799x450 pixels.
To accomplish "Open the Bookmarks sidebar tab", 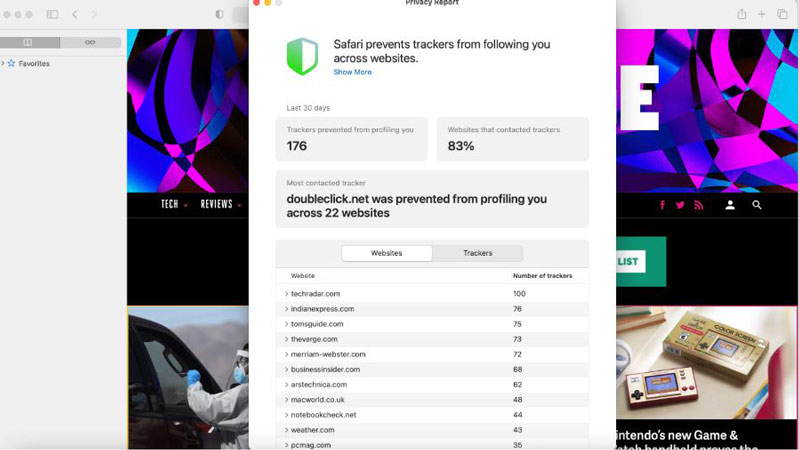I will [28, 42].
